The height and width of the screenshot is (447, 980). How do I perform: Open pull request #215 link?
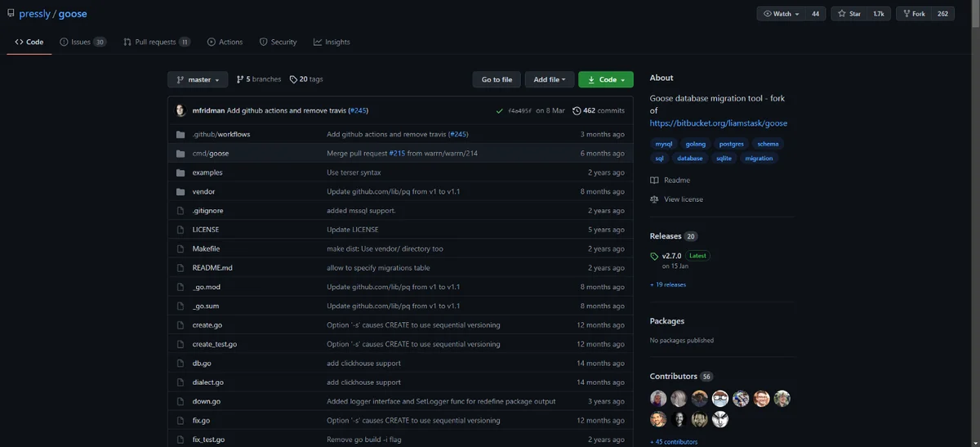pyautogui.click(x=397, y=154)
